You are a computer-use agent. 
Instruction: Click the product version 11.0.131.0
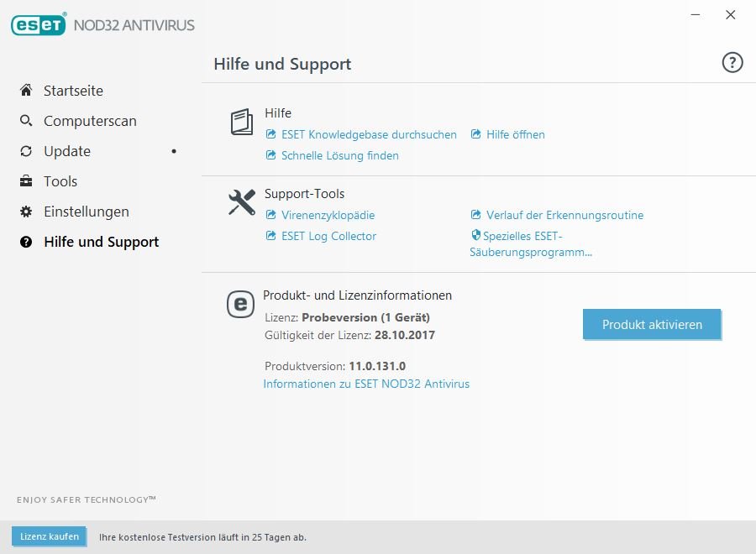pyautogui.click(x=377, y=366)
